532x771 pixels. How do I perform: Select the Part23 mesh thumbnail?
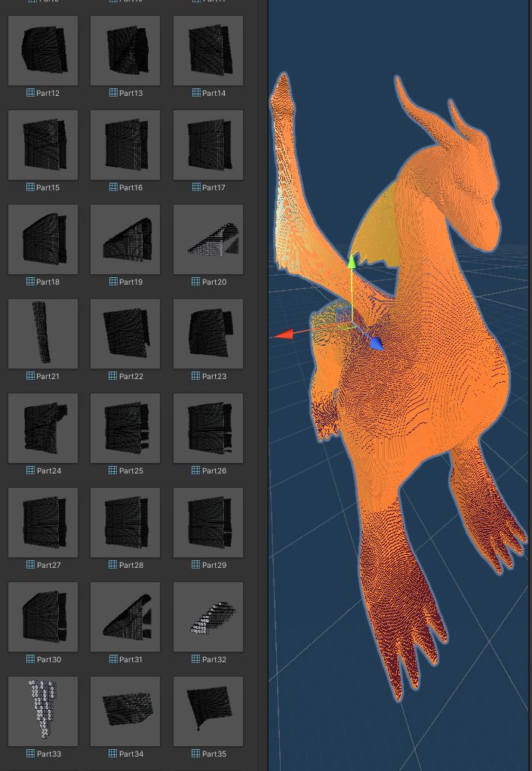coord(208,334)
